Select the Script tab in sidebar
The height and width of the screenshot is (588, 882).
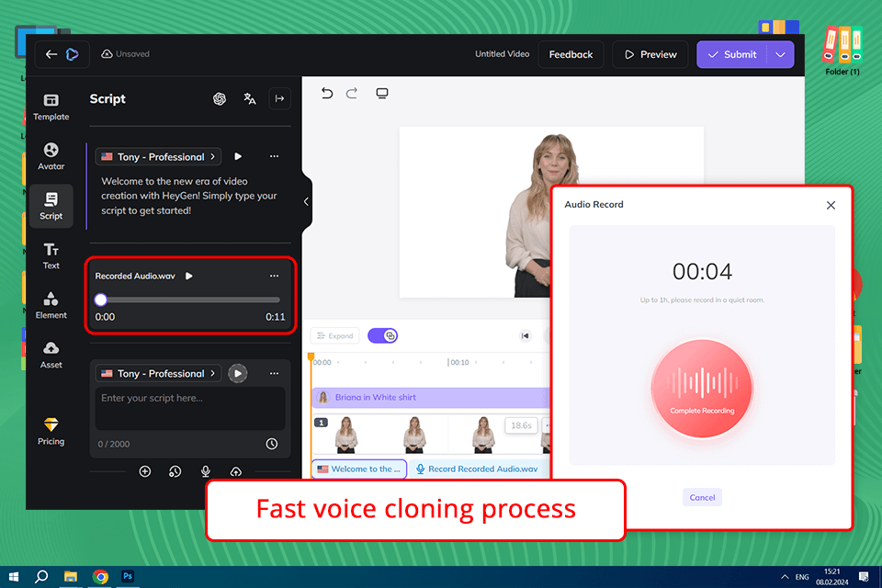click(51, 206)
